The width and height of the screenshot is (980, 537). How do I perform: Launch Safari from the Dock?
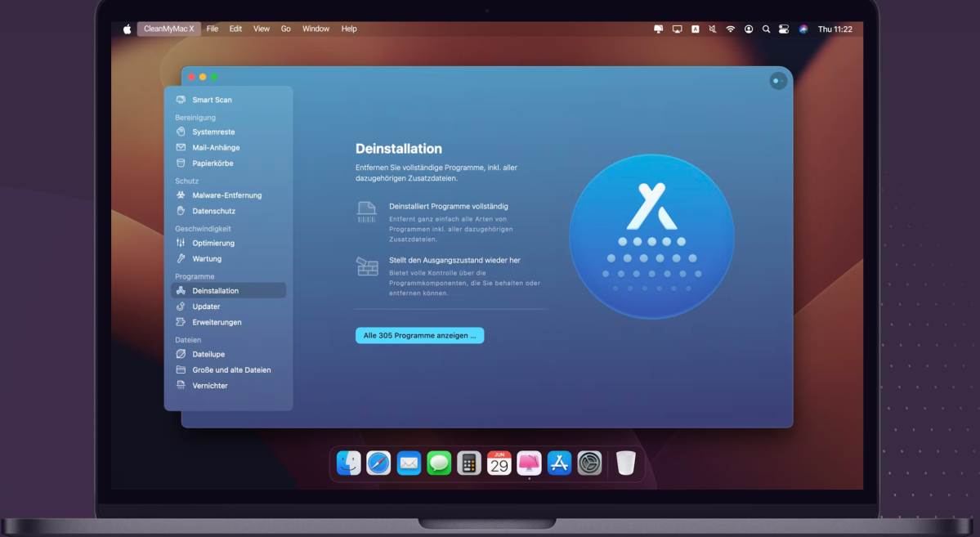pyautogui.click(x=378, y=463)
